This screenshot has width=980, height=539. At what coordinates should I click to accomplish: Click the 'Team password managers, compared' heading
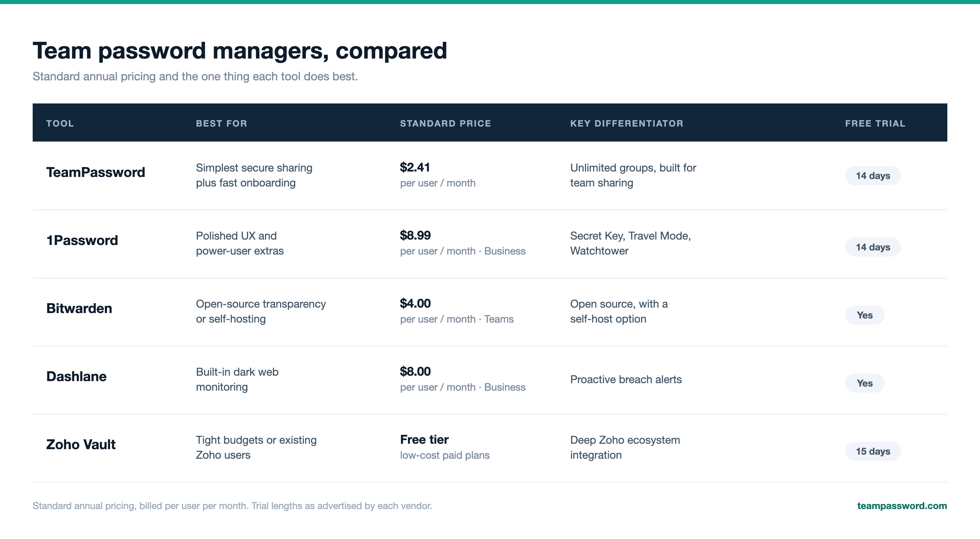(x=240, y=51)
